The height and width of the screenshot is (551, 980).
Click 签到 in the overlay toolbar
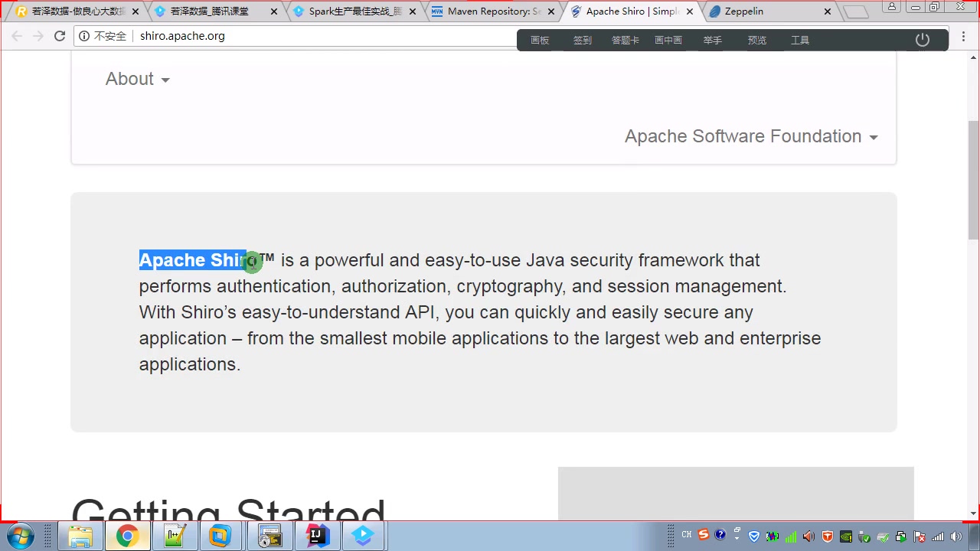click(583, 41)
